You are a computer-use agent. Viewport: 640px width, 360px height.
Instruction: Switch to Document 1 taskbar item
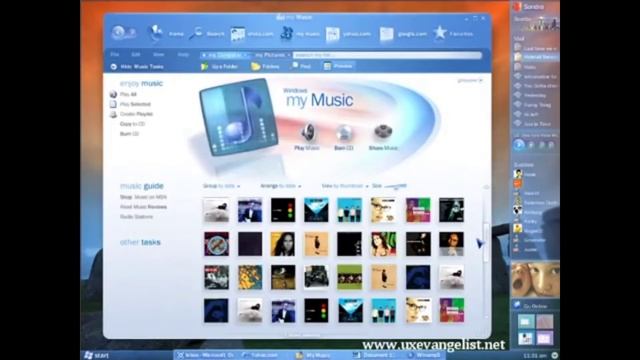374,355
